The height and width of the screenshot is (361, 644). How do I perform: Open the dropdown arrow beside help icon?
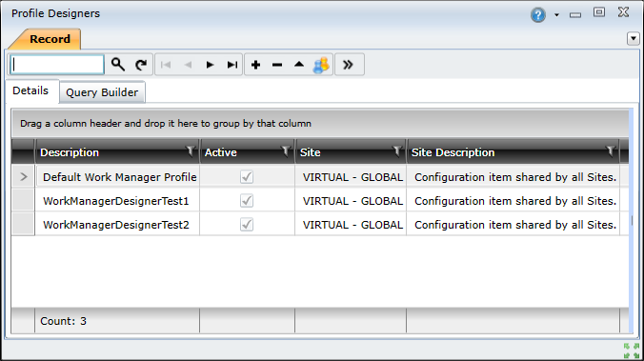[556, 15]
